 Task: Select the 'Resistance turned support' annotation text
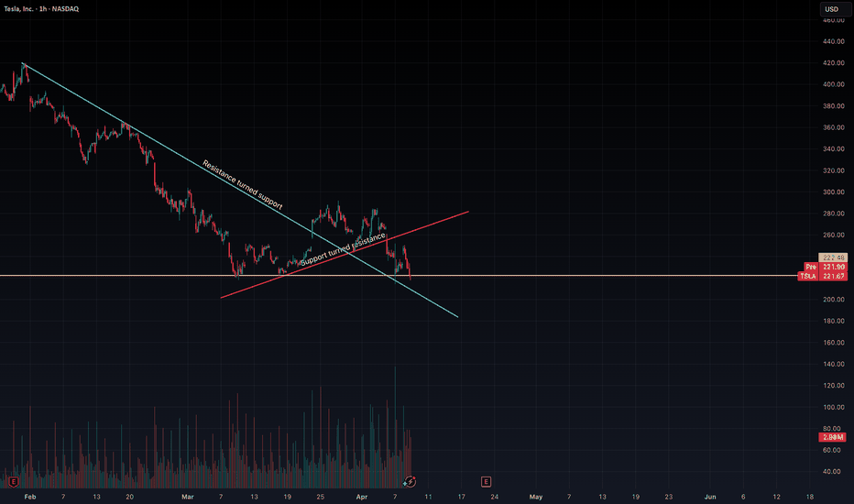pyautogui.click(x=243, y=185)
